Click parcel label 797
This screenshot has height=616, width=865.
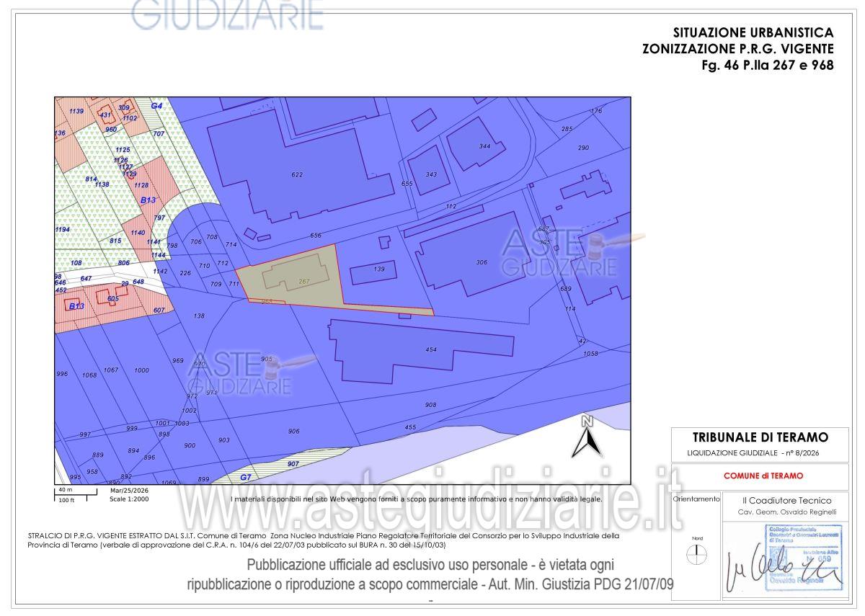(159, 218)
